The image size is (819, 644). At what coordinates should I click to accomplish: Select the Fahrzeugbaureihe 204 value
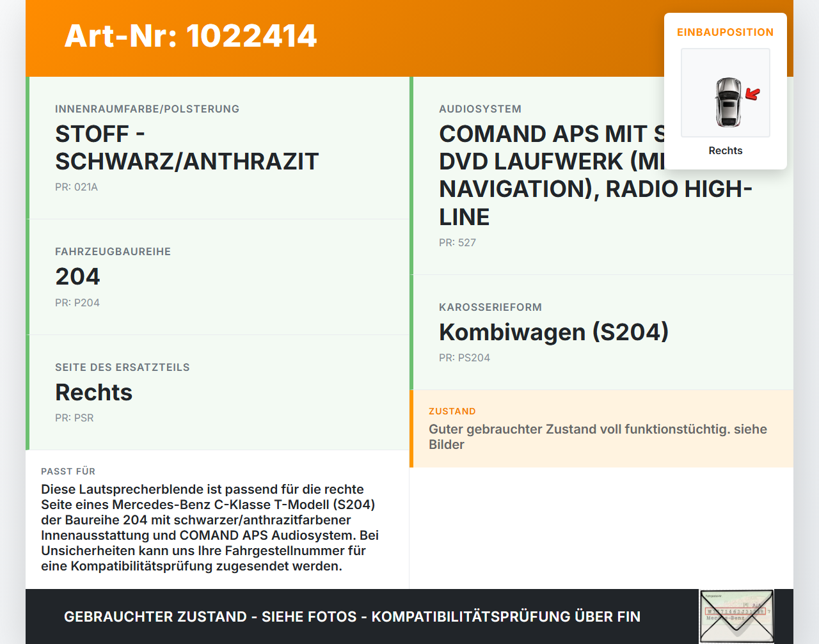click(x=78, y=277)
